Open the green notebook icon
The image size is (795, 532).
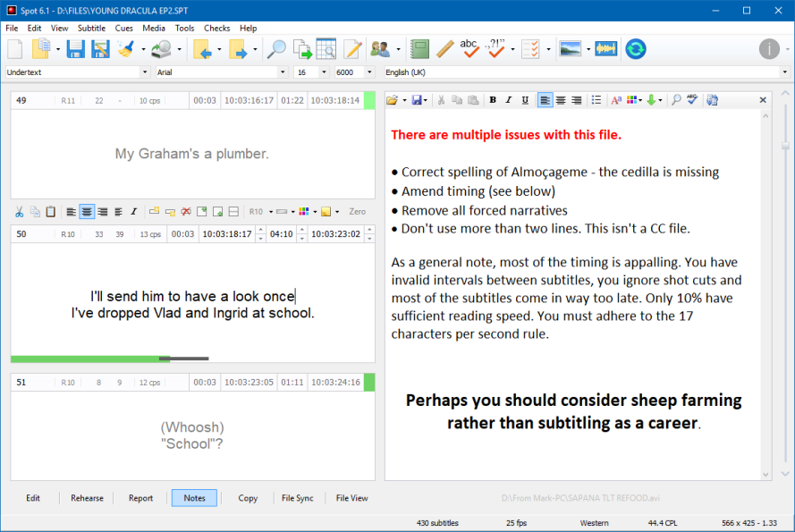[419, 48]
